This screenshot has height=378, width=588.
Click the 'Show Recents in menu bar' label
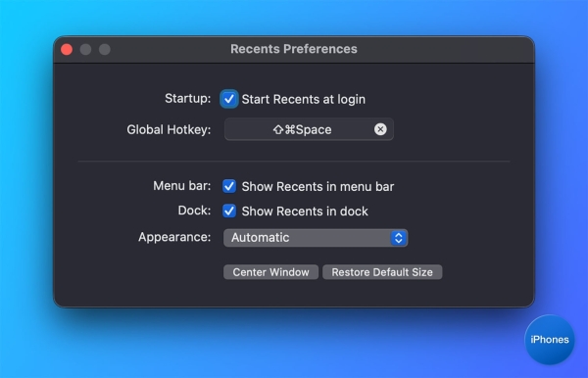(x=318, y=187)
